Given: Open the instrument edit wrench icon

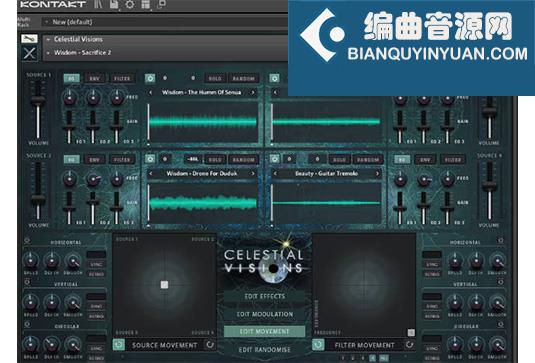Looking at the screenshot, I should [29, 39].
